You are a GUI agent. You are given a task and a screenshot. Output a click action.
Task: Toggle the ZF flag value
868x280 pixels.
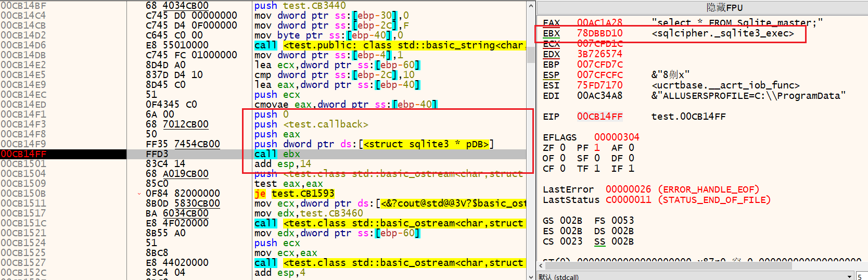(563, 148)
